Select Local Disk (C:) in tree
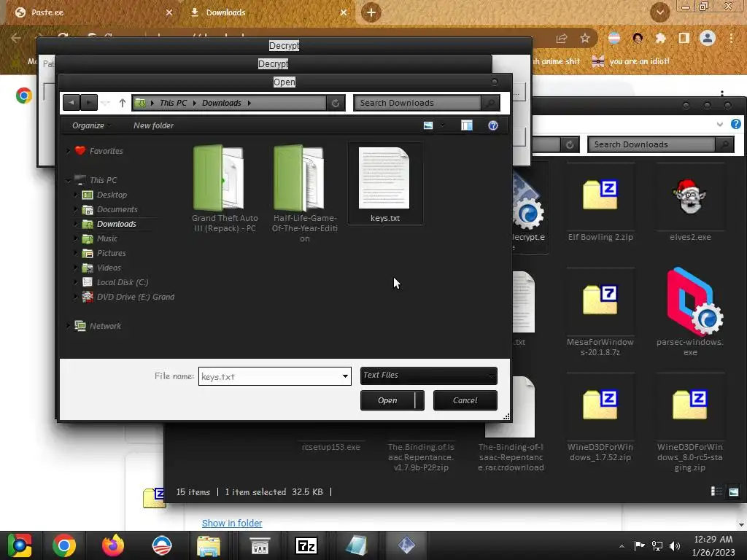Viewport: 747px width, 560px height. 123,282
